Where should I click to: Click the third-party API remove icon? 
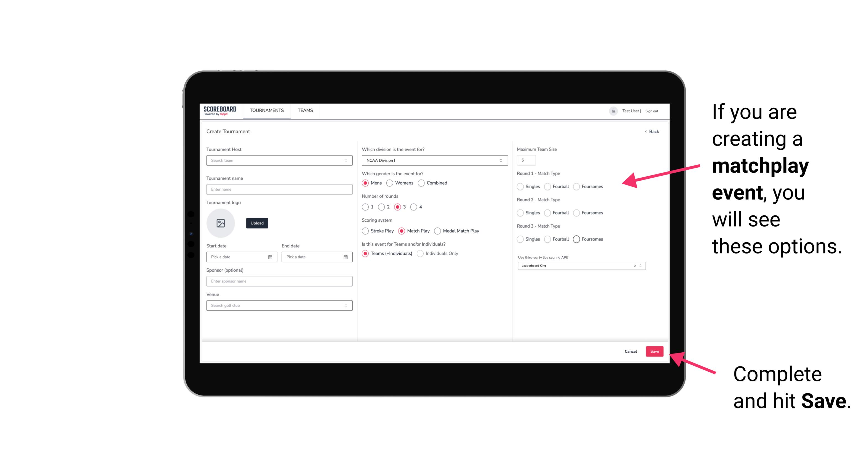click(635, 266)
